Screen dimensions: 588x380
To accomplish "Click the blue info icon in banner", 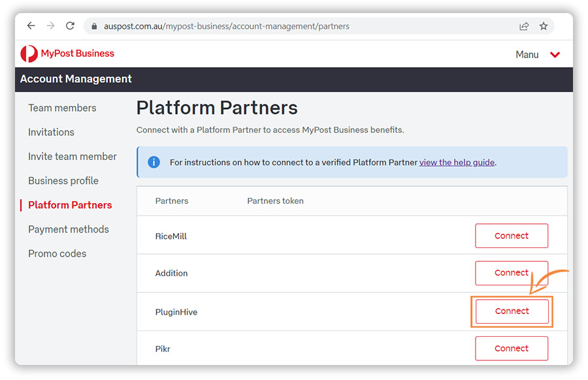I will [x=154, y=162].
